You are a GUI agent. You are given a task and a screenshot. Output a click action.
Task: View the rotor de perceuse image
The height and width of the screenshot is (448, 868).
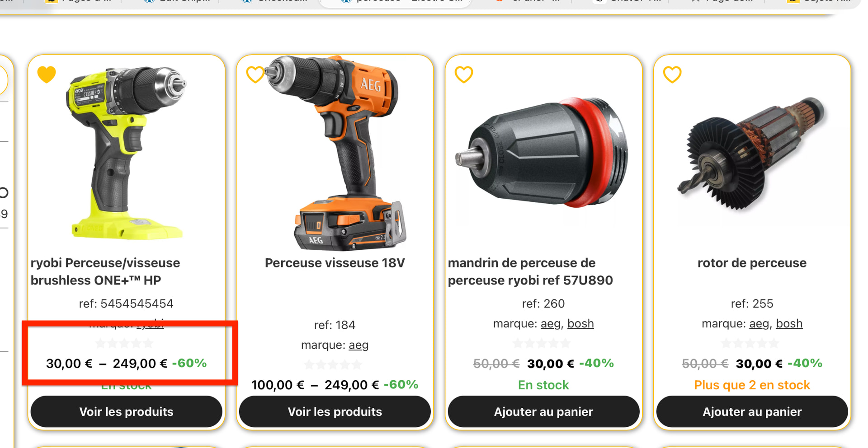point(752,153)
